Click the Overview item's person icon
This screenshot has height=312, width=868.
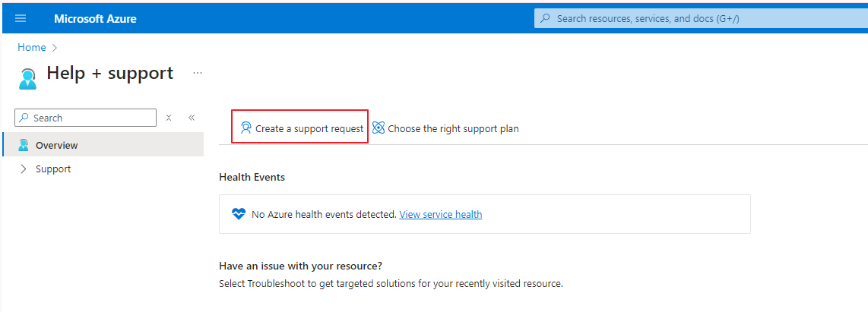coord(24,145)
